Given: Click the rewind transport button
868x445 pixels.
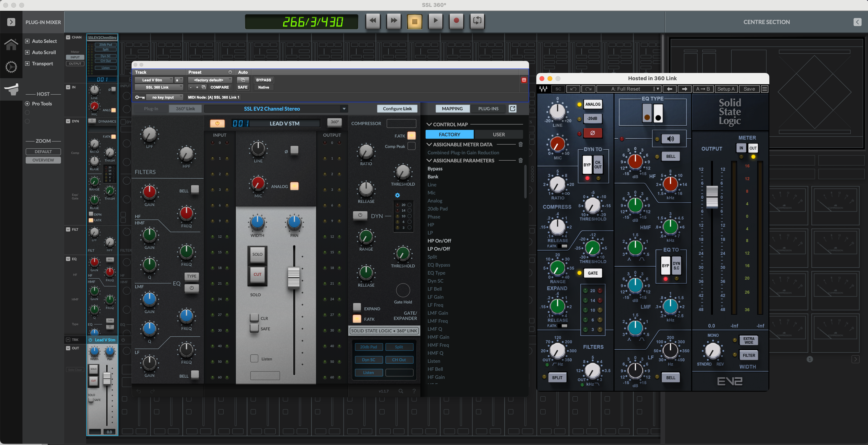Looking at the screenshot, I should click(373, 21).
